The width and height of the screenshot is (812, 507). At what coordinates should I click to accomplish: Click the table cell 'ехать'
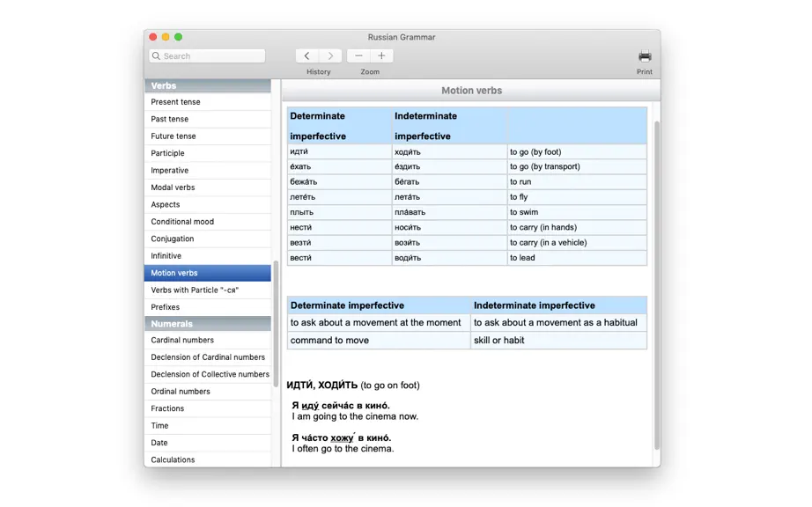339,166
